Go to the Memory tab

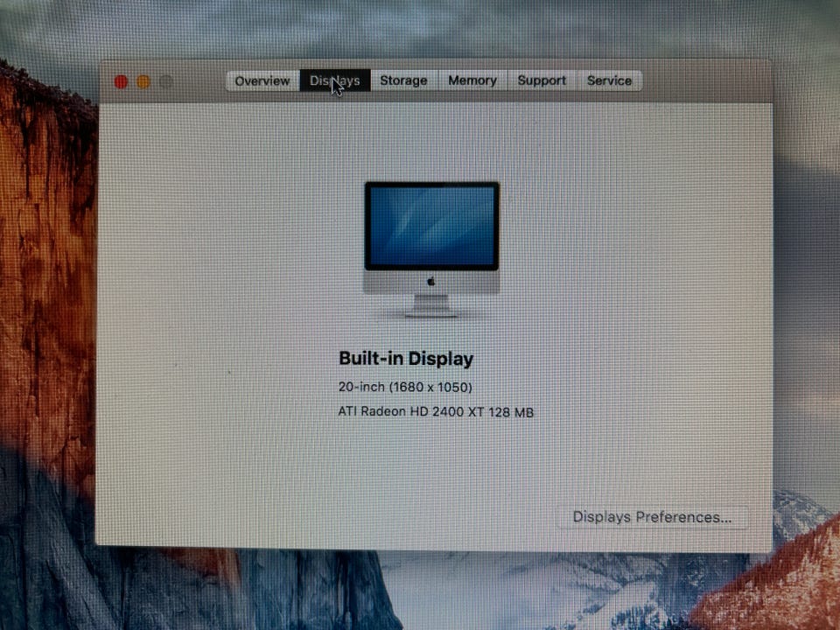(472, 80)
